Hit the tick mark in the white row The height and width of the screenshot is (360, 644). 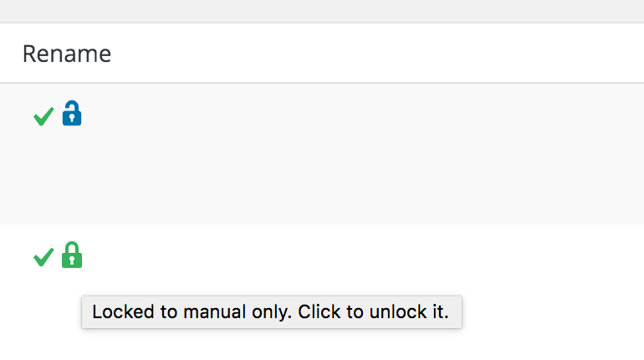click(x=43, y=257)
